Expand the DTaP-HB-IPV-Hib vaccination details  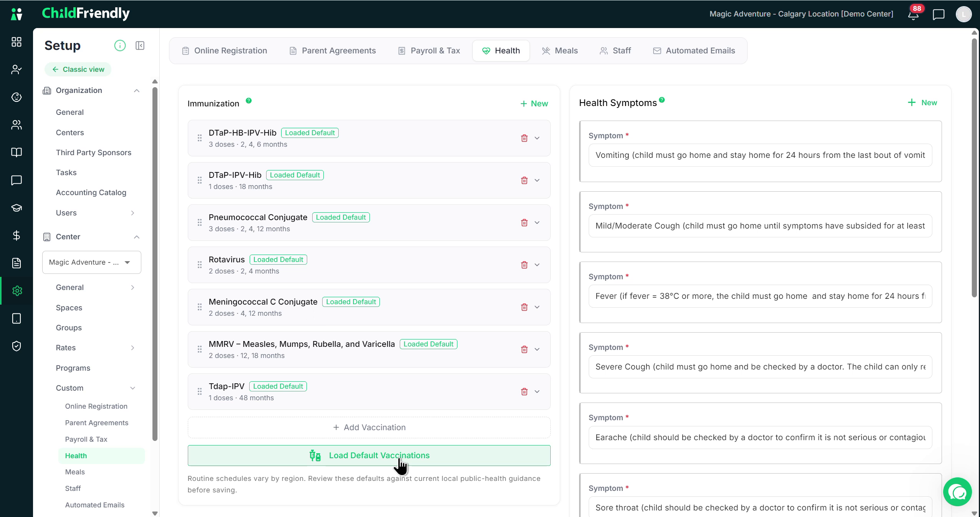pos(537,138)
